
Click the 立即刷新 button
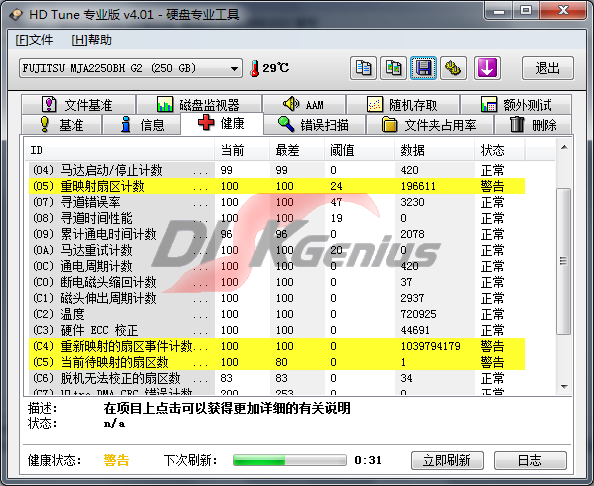(x=447, y=460)
